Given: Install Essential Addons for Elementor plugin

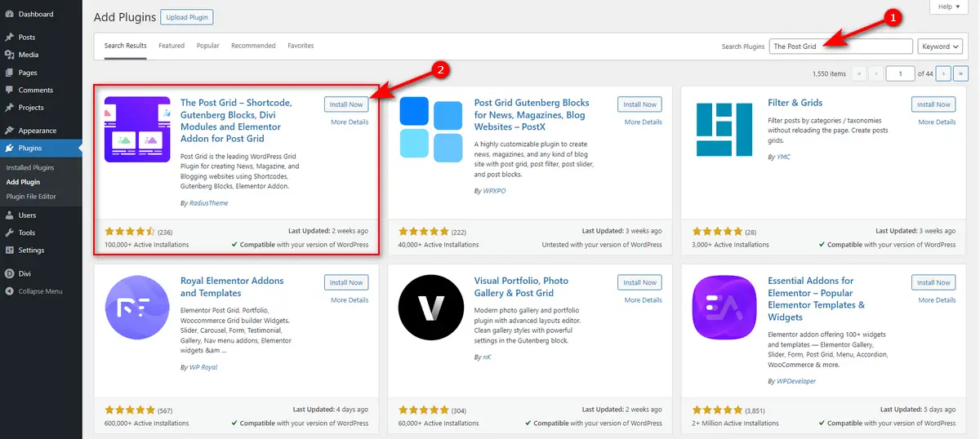Looking at the screenshot, I should point(933,282).
